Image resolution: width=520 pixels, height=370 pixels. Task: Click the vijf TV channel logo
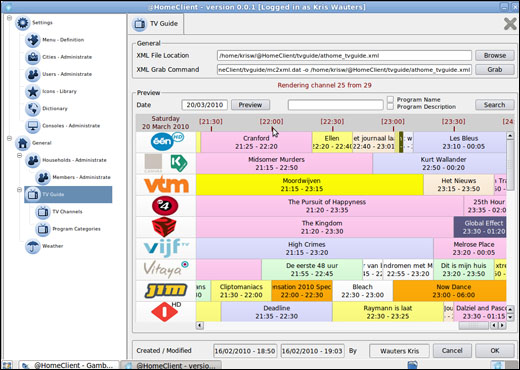click(166, 248)
